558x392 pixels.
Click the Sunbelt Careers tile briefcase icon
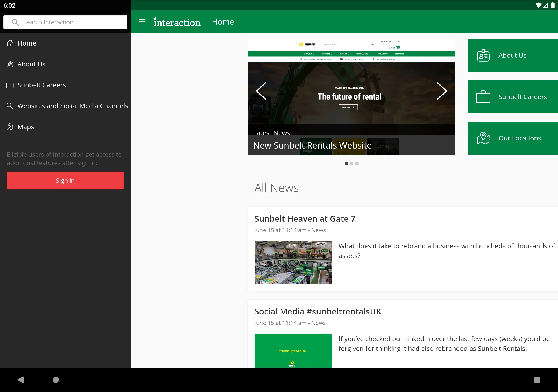click(x=483, y=97)
